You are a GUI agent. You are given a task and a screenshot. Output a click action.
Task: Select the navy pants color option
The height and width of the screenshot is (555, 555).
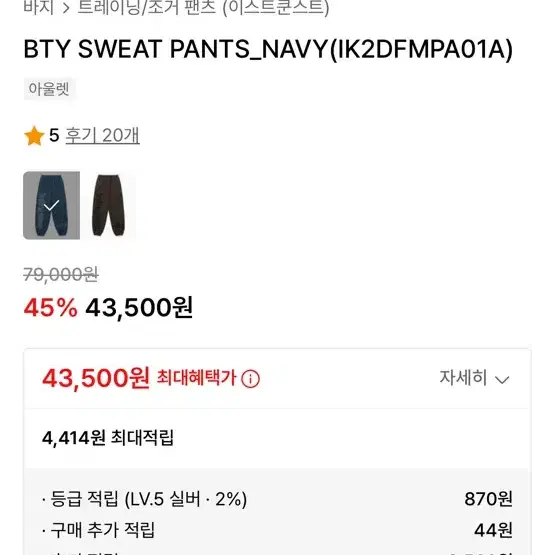51,205
